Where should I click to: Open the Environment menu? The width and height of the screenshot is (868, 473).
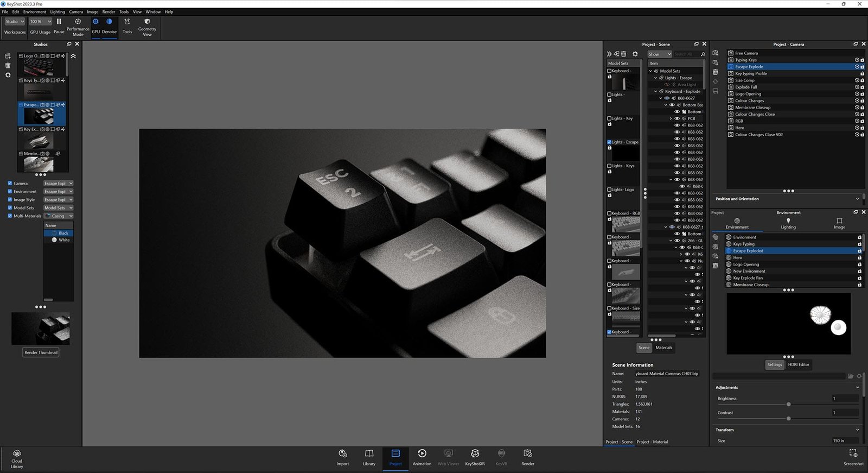pyautogui.click(x=35, y=12)
